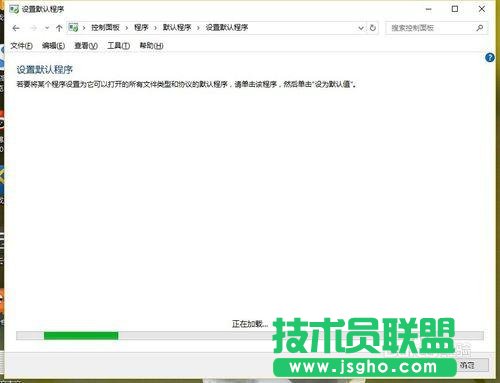This screenshot has width=500, height=383.
Task: Click the control panel icon in address bar
Action: coord(73,28)
